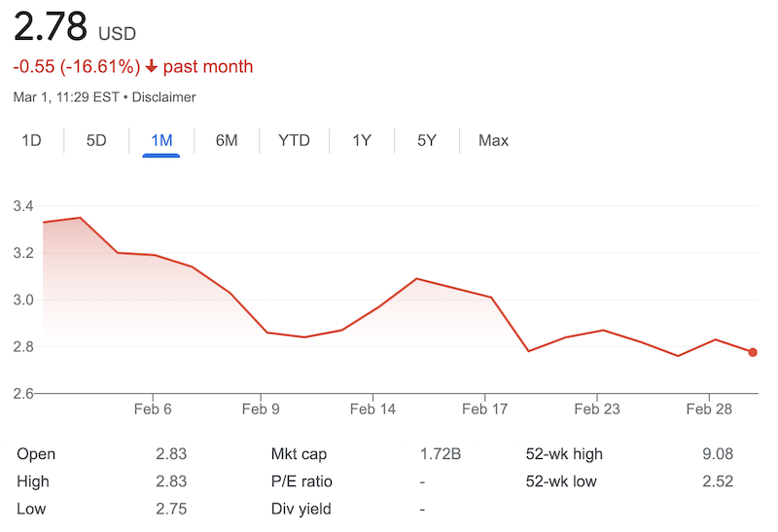Open the YTD chart view
778x532 pixels.
[x=294, y=140]
